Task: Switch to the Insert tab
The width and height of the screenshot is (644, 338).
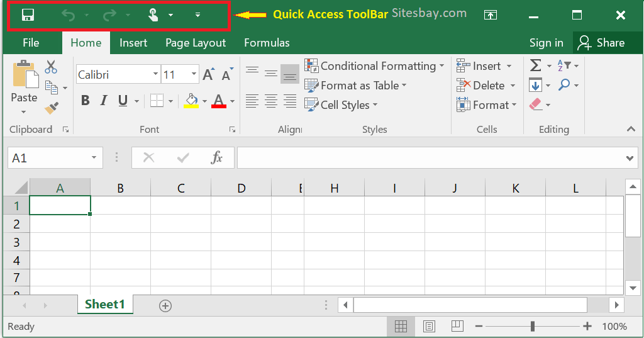Action: point(133,43)
